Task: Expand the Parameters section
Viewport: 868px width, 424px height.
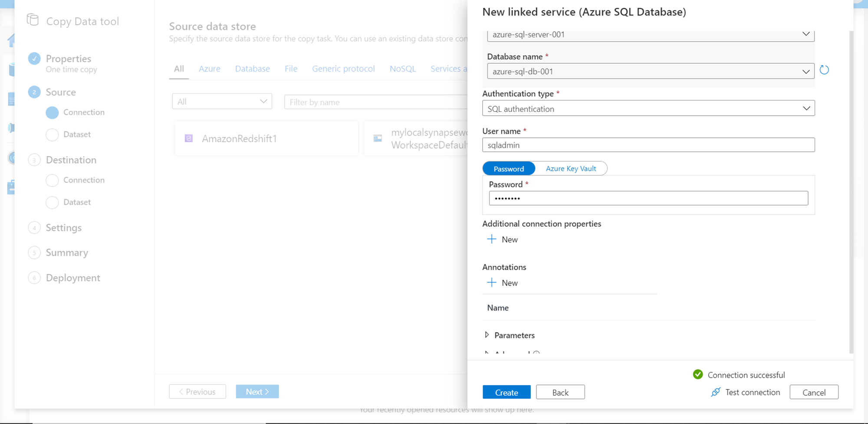Action: click(x=487, y=335)
